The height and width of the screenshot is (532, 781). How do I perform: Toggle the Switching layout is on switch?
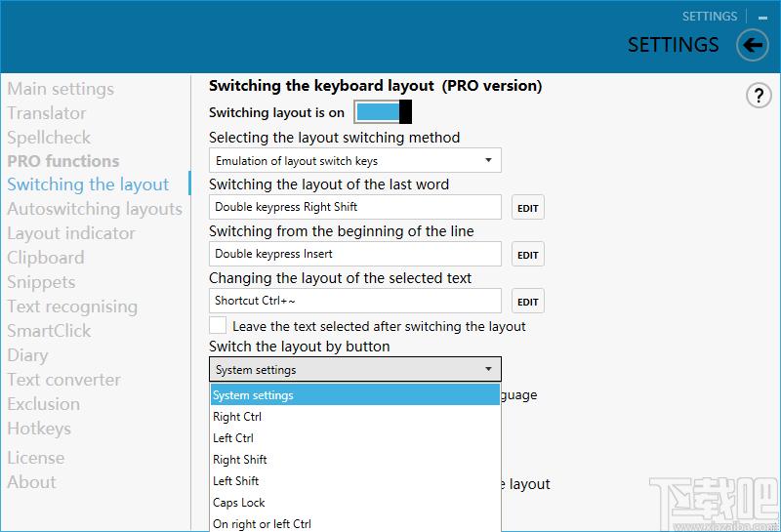383,112
